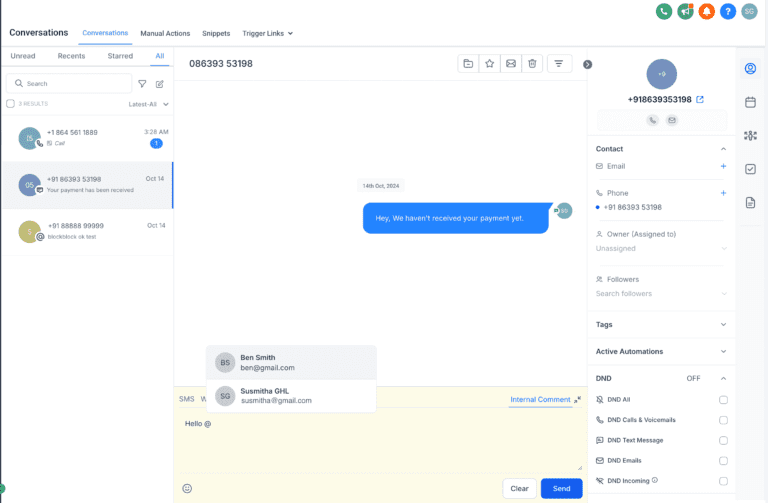Select the Internal Comment tab
This screenshot has height=503, width=768.
[540, 400]
